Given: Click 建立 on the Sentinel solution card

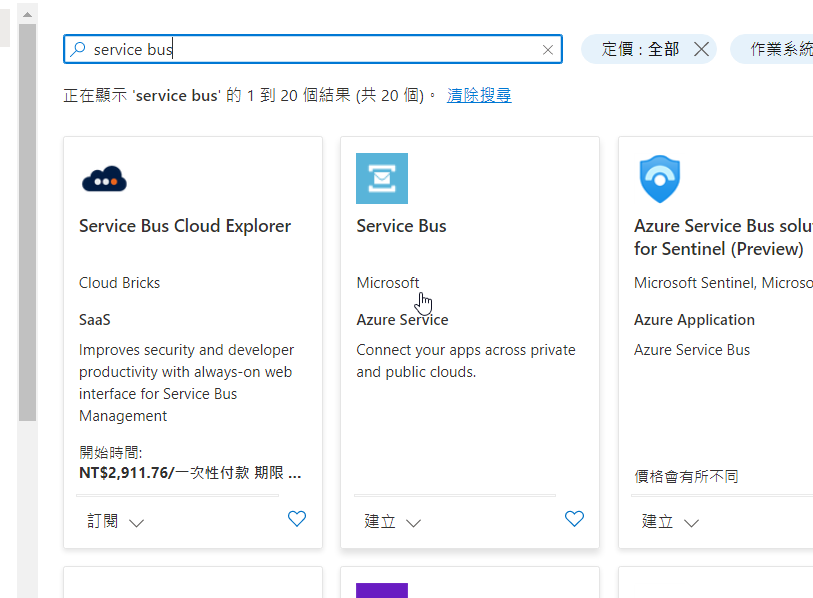Looking at the screenshot, I should [657, 521].
